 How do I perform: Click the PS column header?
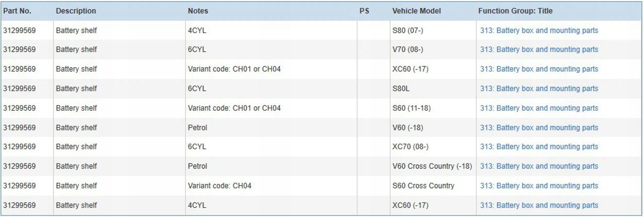364,11
